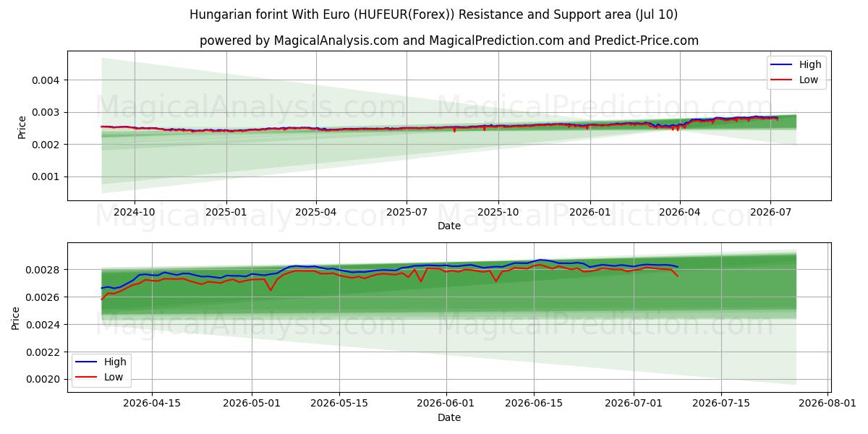Image resolution: width=868 pixels, height=434 pixels.
Task: Click 'High' in top chart legend
Action: [810, 64]
